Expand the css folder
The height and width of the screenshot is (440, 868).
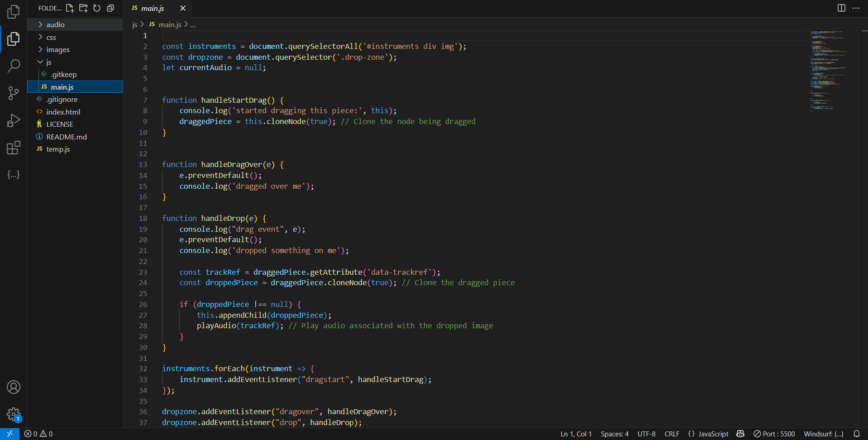(x=75, y=37)
